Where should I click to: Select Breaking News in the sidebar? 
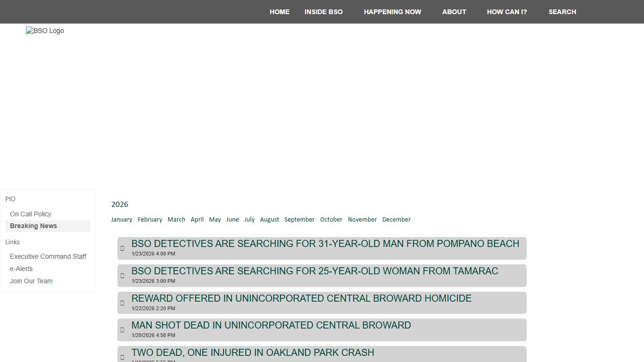(33, 226)
